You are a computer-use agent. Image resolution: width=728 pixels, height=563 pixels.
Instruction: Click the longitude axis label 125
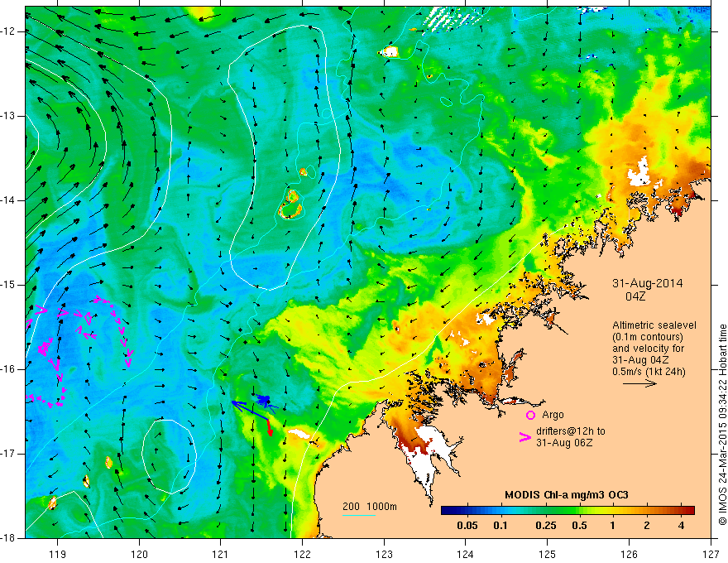coord(548,554)
